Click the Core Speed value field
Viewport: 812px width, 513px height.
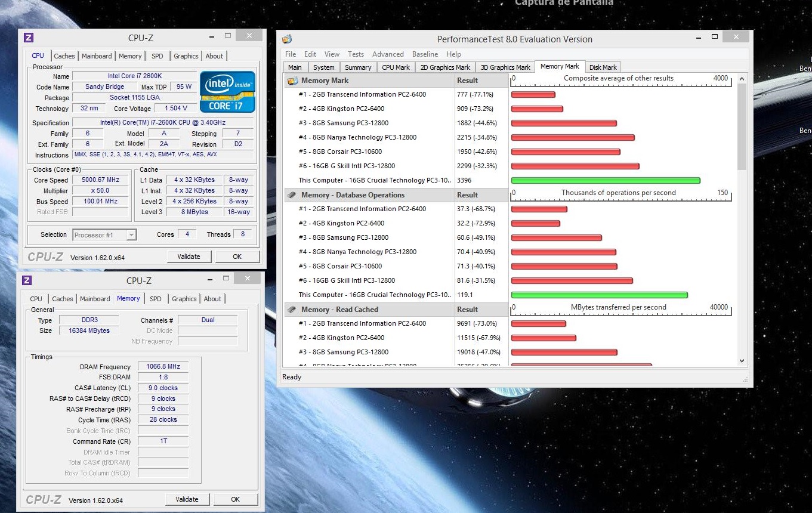(x=101, y=180)
